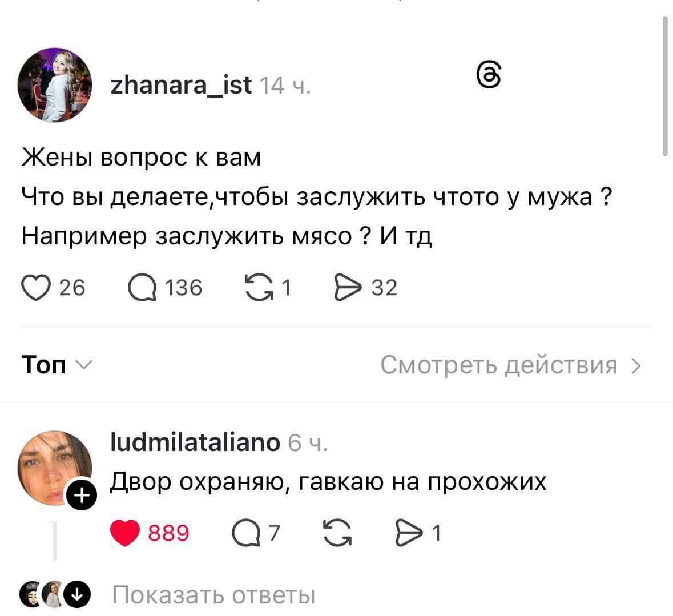Reply to ludmilataliano's comment
The height and width of the screenshot is (616, 673).
[243, 533]
